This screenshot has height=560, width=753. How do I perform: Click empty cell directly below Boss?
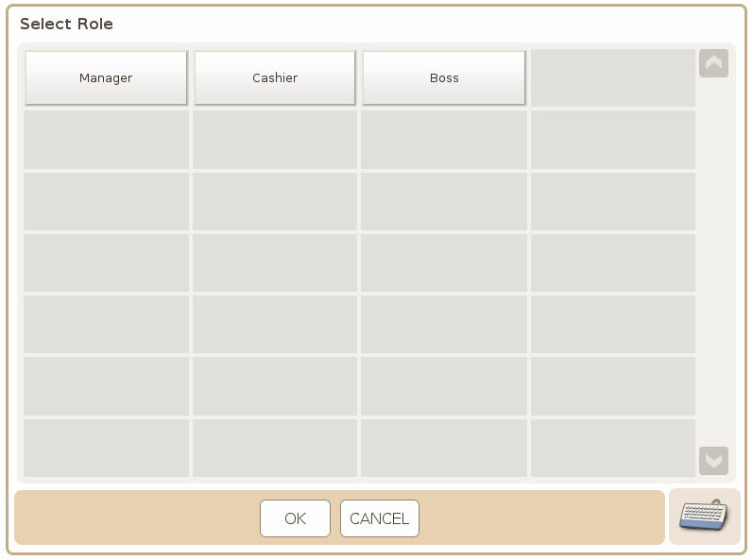click(x=444, y=140)
